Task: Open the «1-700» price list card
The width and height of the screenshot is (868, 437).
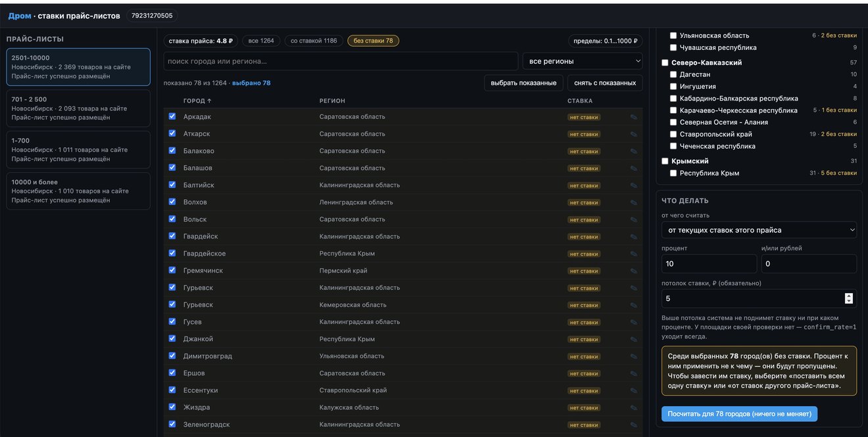Action: point(78,150)
